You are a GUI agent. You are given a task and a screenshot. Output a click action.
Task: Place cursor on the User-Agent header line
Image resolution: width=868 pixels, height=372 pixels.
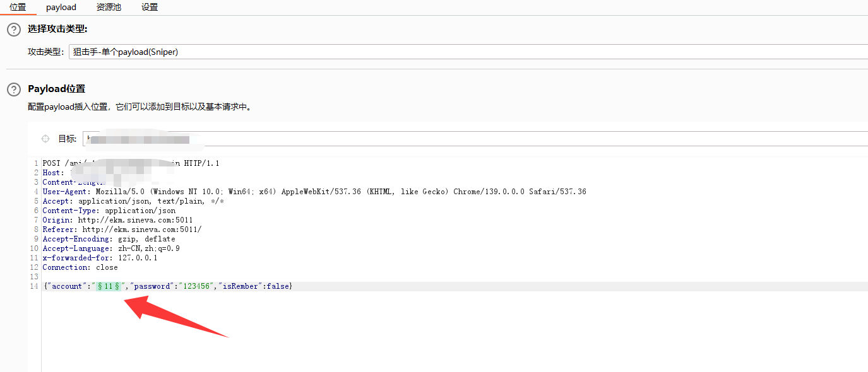click(314, 192)
